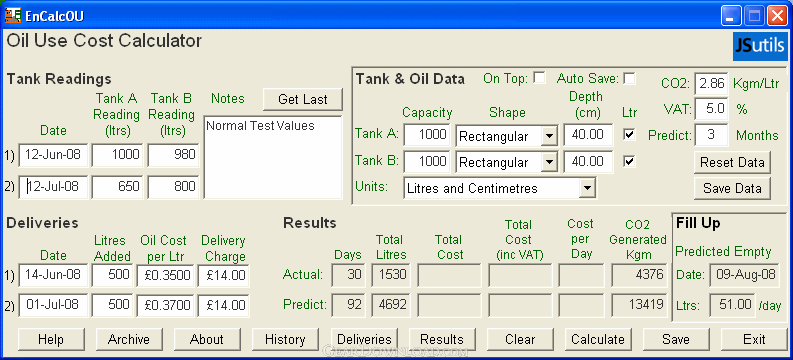Click the Calculate button

click(x=597, y=339)
